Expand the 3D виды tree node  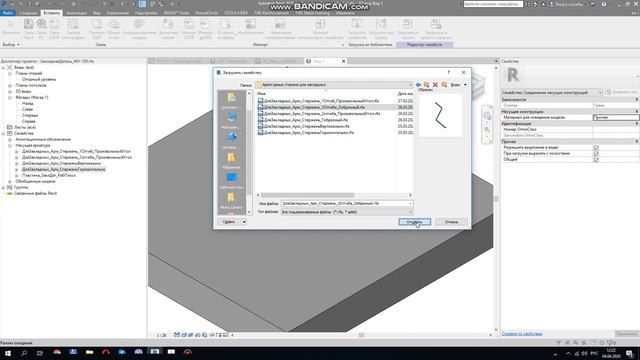10,91
